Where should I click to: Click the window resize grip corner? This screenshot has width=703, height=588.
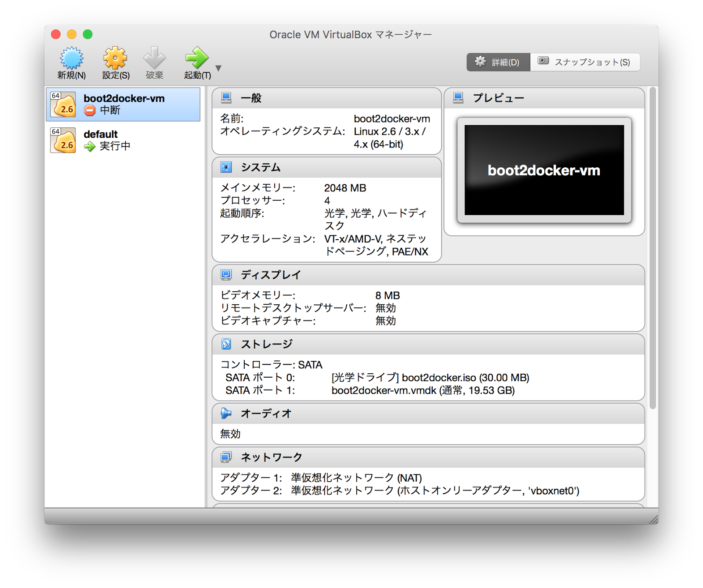point(653,519)
